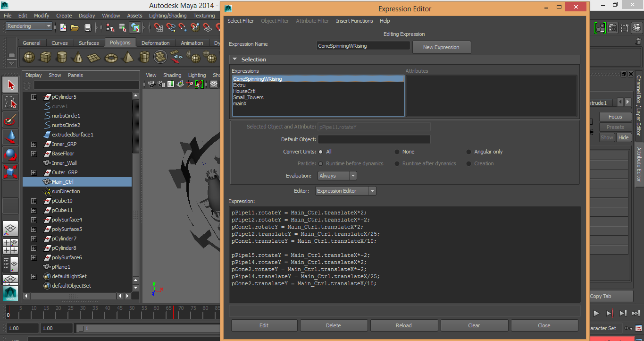
Task: Pick the Paint Selection tool
Action: point(10,120)
